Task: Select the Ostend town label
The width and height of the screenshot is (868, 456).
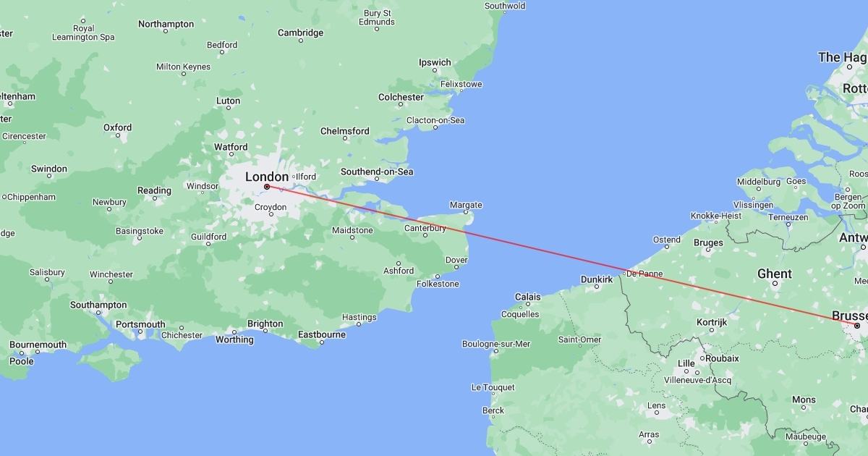Action: tap(666, 240)
